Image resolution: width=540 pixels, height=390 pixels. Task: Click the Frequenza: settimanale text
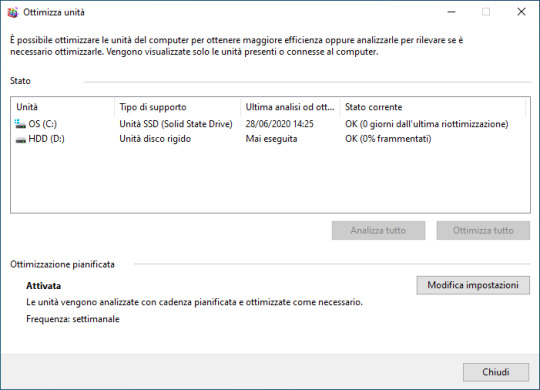point(73,319)
